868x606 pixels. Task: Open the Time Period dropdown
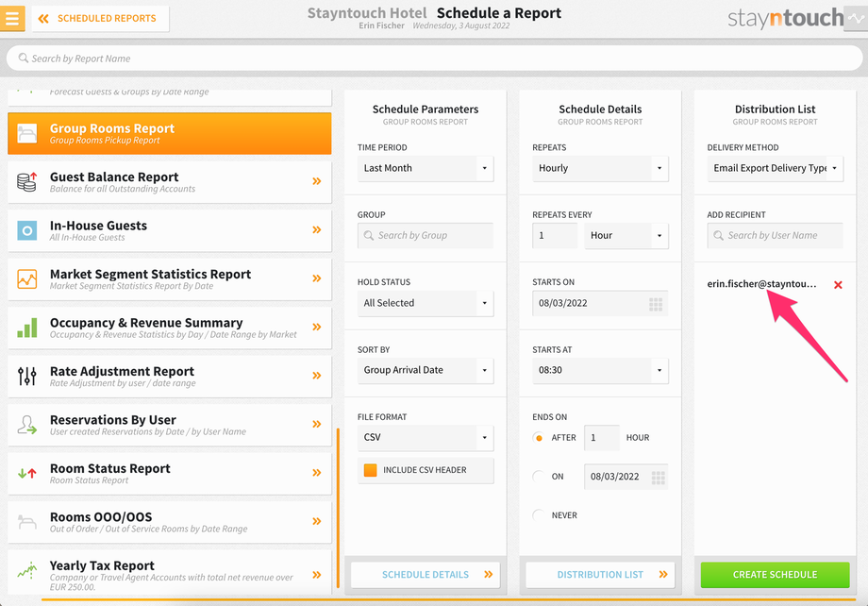click(426, 168)
